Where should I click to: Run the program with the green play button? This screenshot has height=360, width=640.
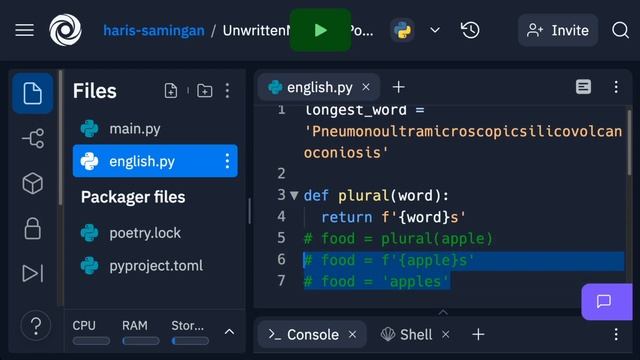pyautogui.click(x=320, y=30)
